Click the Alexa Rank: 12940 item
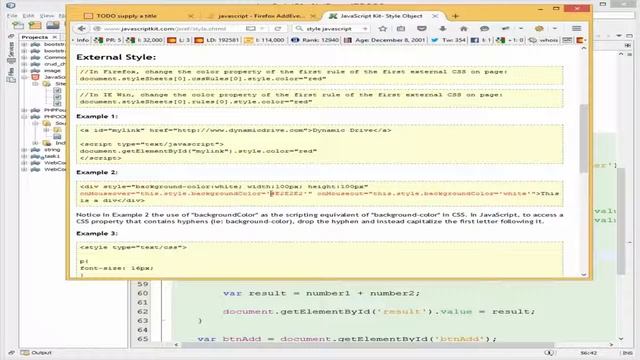 pos(315,40)
